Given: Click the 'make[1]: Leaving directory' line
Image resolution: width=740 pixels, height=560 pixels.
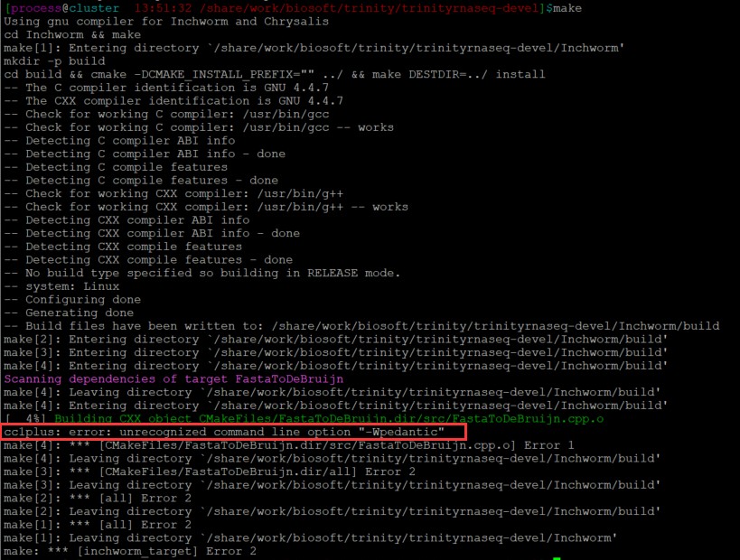Looking at the screenshot, I should click(310, 537).
